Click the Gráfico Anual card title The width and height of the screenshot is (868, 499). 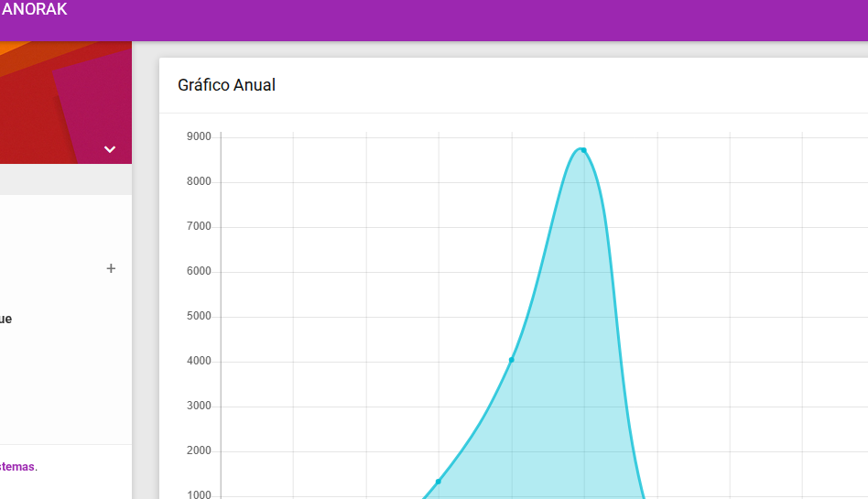coord(226,85)
